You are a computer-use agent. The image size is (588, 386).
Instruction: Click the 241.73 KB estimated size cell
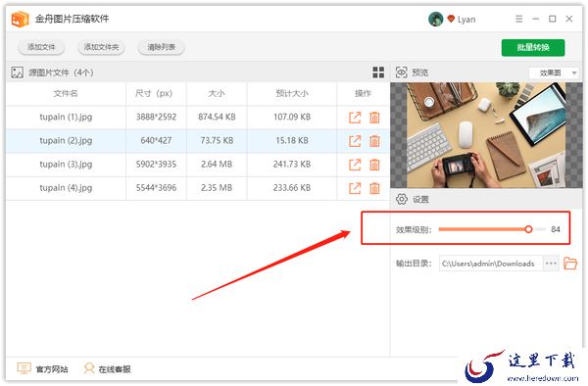click(292, 165)
